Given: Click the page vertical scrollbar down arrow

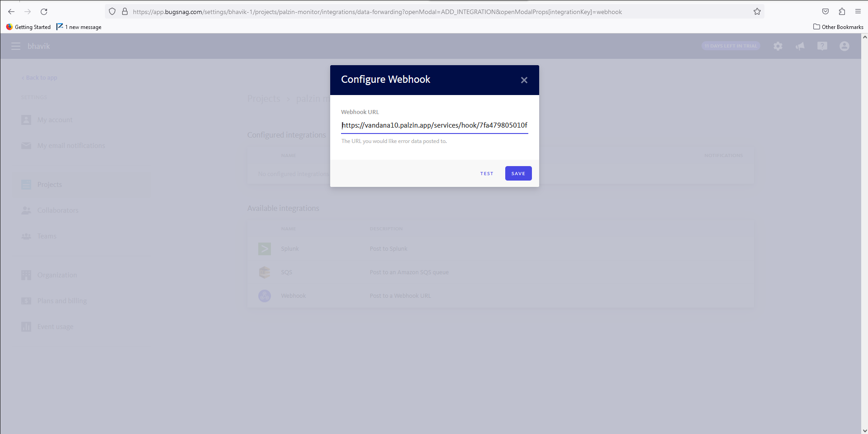Looking at the screenshot, I should [864, 430].
